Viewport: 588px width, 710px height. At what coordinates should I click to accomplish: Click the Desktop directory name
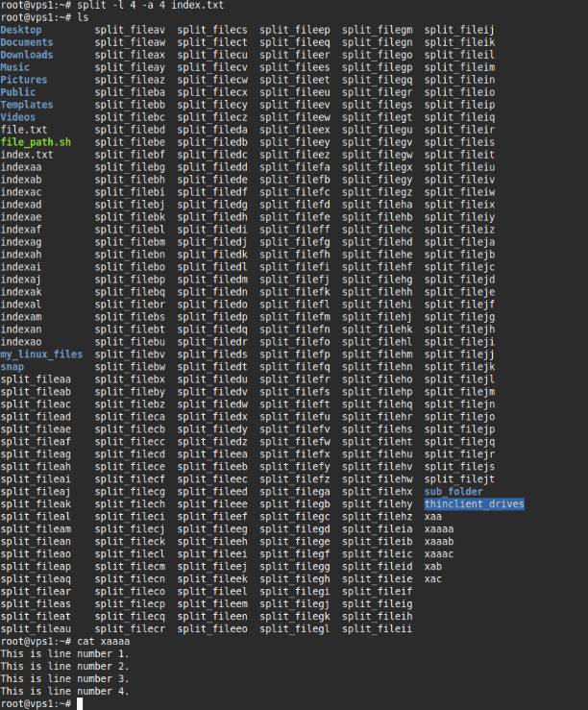click(x=21, y=30)
